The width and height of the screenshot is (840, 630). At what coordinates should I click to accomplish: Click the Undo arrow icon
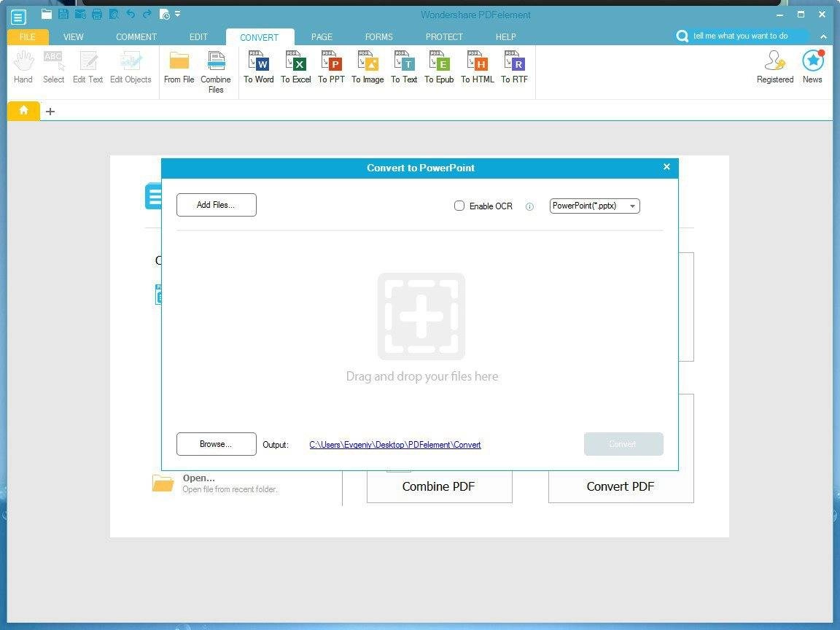[131, 15]
